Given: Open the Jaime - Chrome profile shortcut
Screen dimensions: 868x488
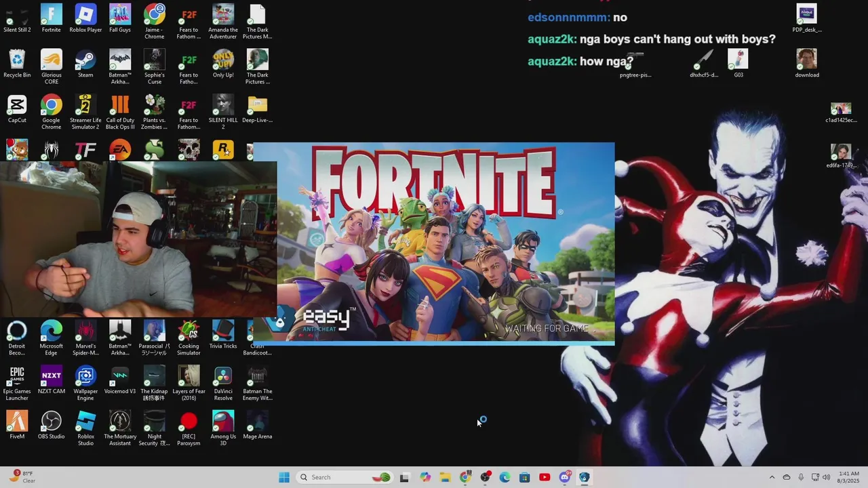Looking at the screenshot, I should pyautogui.click(x=155, y=22).
